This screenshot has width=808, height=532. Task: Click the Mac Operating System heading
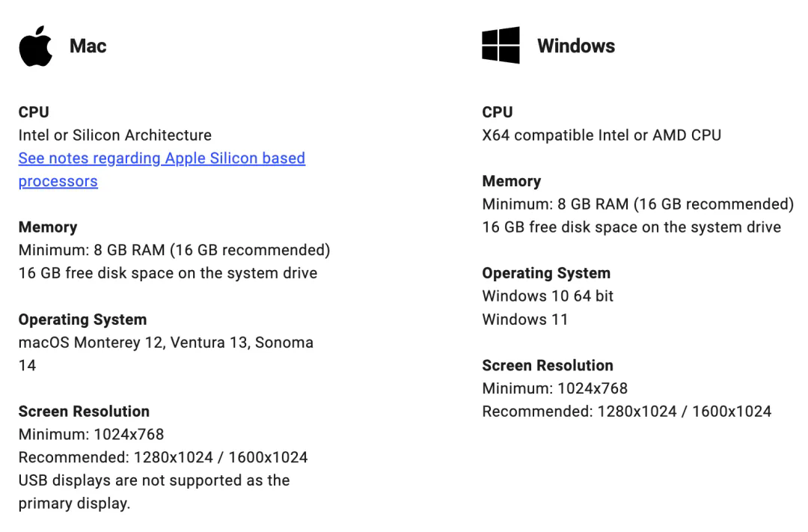pyautogui.click(x=82, y=319)
